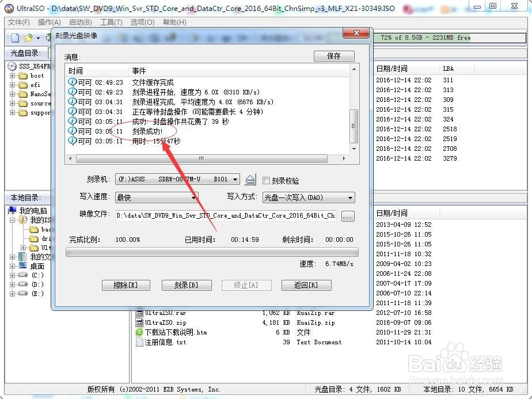Image resolution: width=532 pixels, height=399 pixels.
Task: Click the eject tray icon beside the burner drive
Action: click(250, 180)
